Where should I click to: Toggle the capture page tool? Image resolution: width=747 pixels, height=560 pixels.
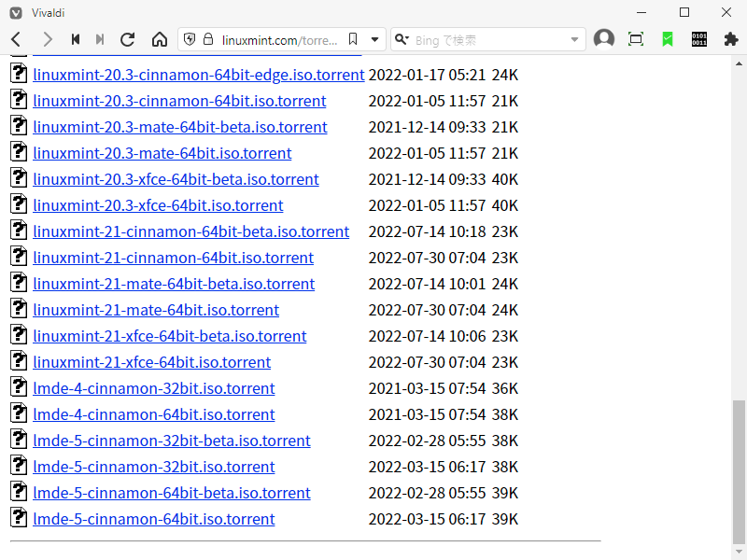[636, 39]
